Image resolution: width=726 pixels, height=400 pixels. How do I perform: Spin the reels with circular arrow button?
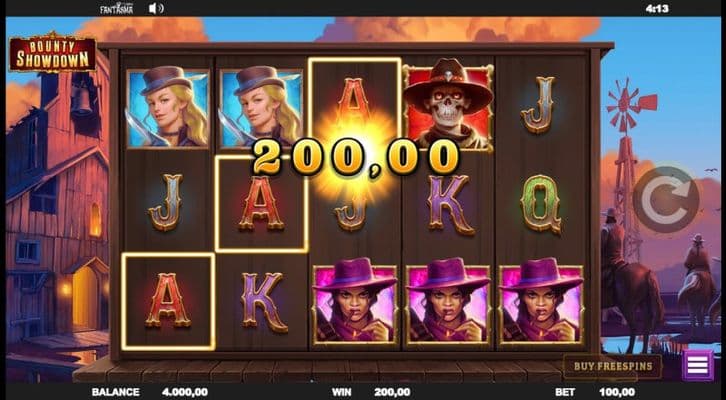coord(665,200)
